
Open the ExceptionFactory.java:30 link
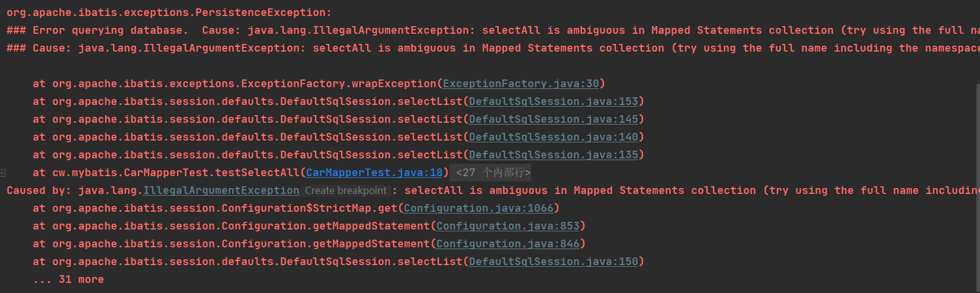[x=521, y=84]
